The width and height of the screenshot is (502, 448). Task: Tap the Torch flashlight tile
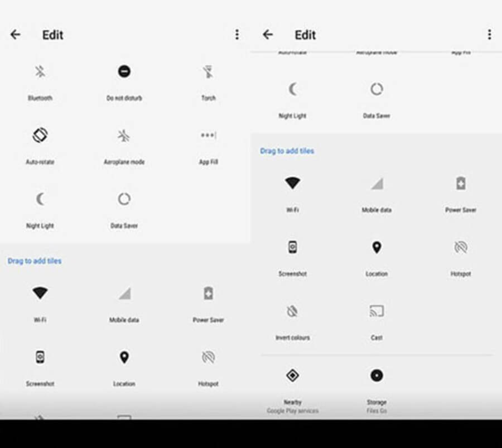click(208, 72)
